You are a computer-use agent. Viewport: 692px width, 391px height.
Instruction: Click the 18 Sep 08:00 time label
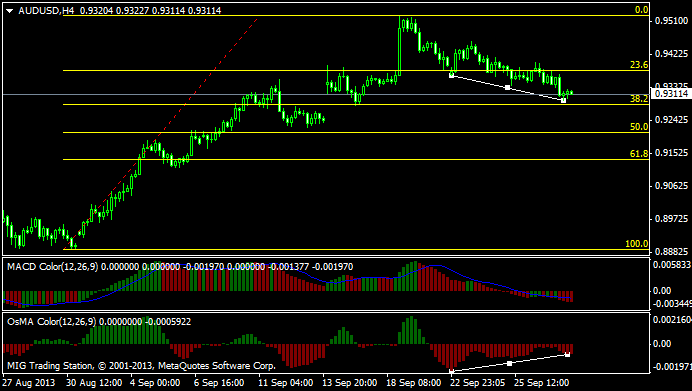[x=414, y=383]
